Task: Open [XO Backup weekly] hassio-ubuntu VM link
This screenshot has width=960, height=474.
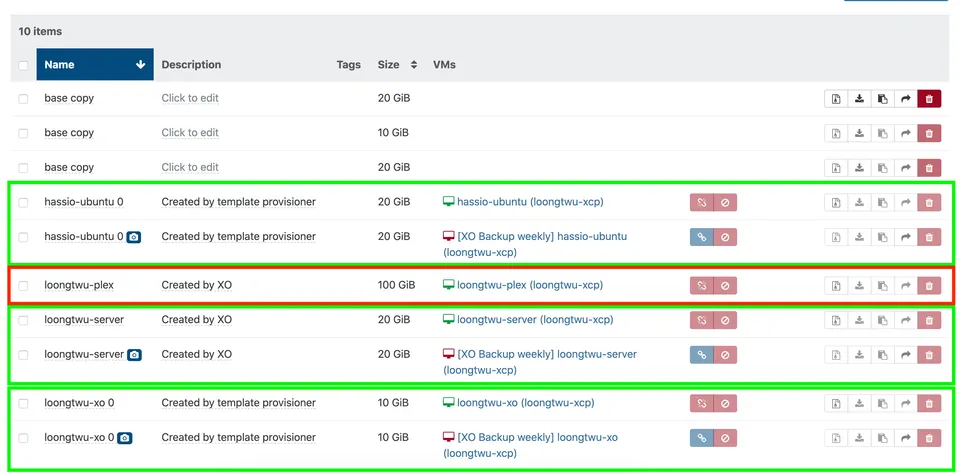Action: click(x=535, y=244)
